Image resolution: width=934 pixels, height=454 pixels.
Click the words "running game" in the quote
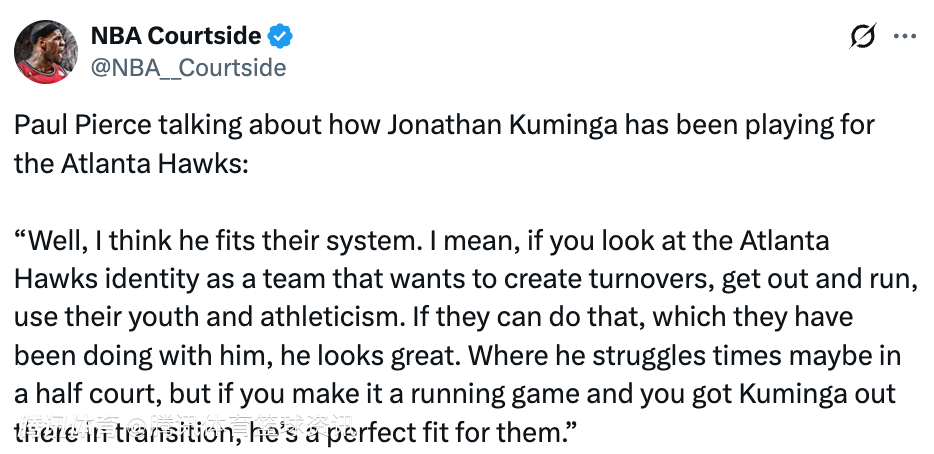[x=475, y=393]
